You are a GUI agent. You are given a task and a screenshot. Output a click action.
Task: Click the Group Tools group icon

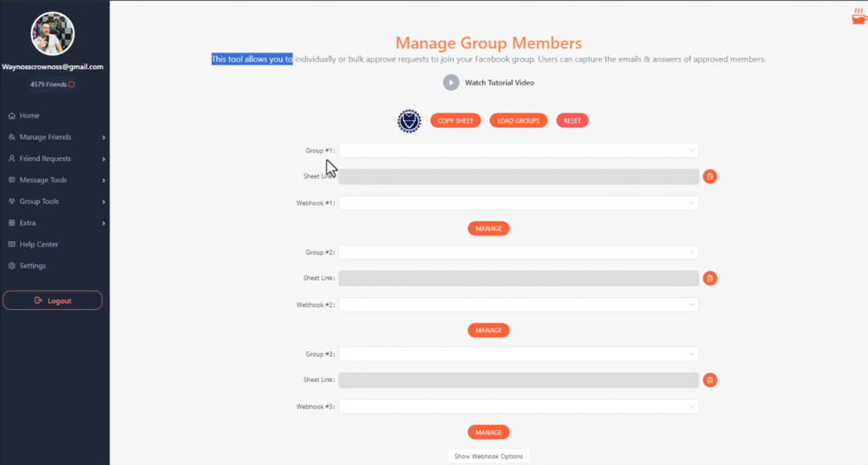point(12,202)
